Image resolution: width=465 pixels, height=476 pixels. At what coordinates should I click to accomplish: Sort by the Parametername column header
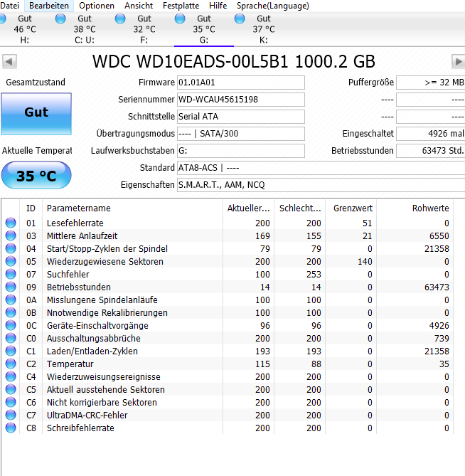pyautogui.click(x=132, y=208)
